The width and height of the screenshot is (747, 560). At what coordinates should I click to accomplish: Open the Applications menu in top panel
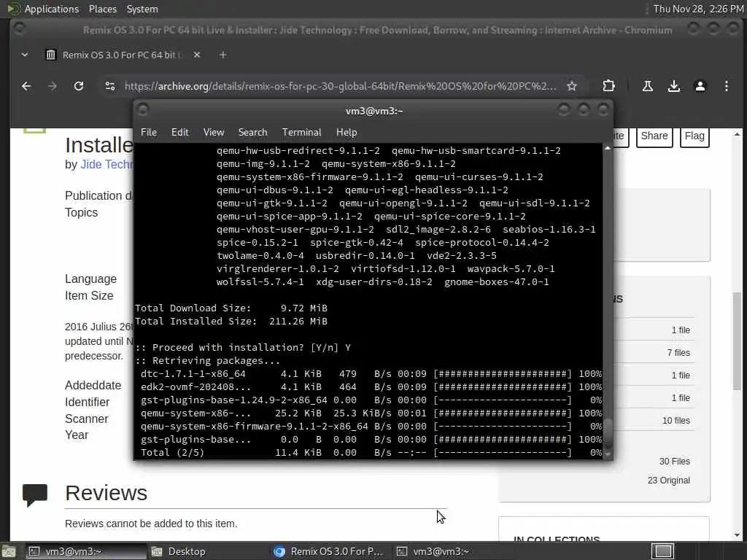[x=52, y=9]
